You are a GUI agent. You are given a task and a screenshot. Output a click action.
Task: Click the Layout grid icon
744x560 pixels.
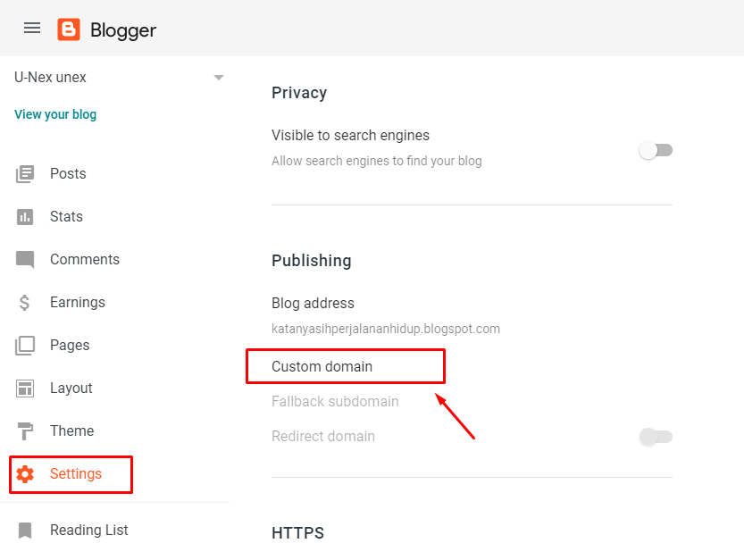tap(25, 389)
